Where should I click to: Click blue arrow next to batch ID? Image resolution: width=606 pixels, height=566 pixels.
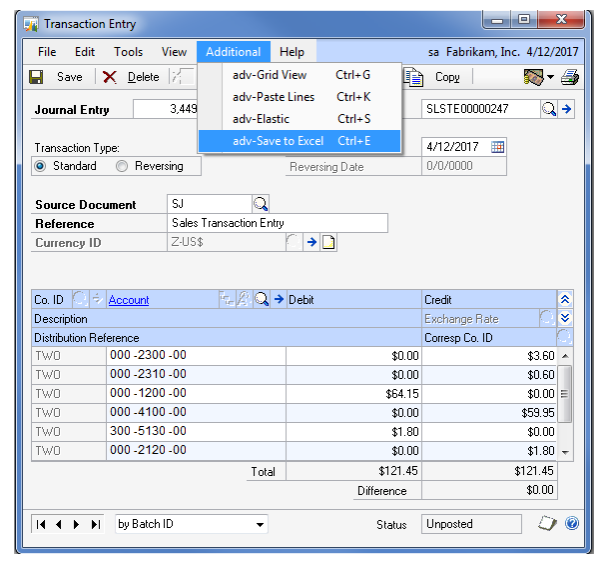(567, 109)
